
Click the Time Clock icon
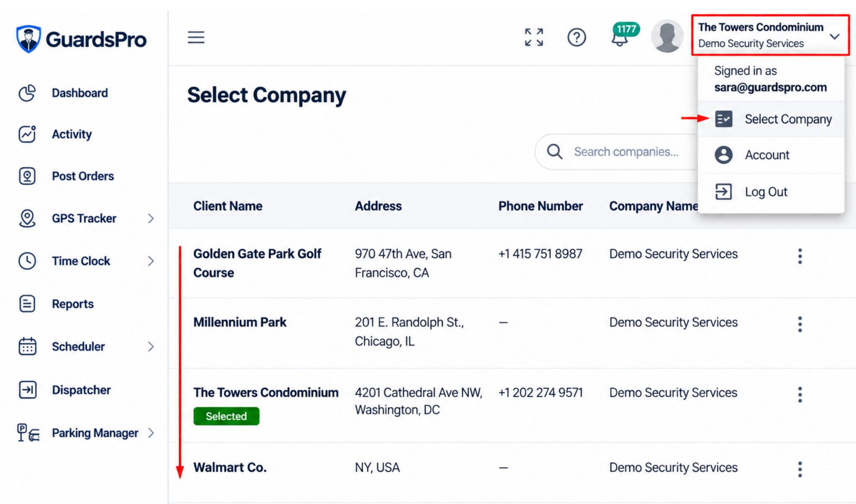tap(27, 261)
